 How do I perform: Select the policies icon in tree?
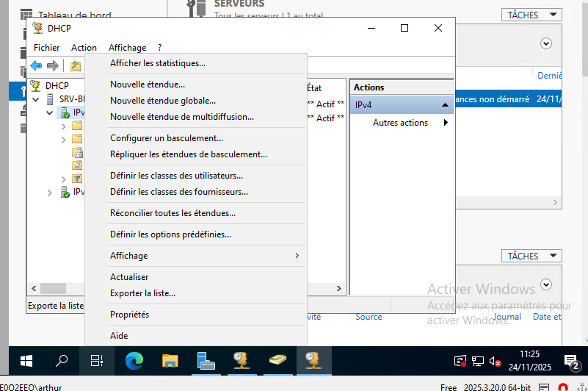(x=77, y=165)
